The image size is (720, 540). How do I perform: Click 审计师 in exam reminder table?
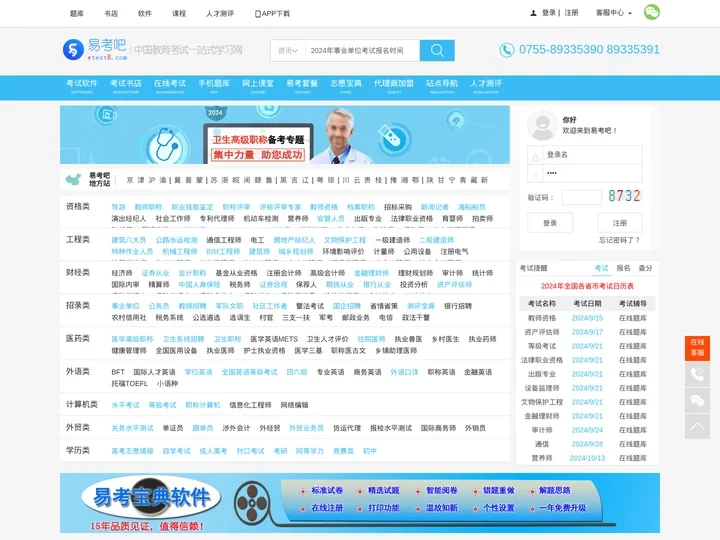tap(542, 430)
